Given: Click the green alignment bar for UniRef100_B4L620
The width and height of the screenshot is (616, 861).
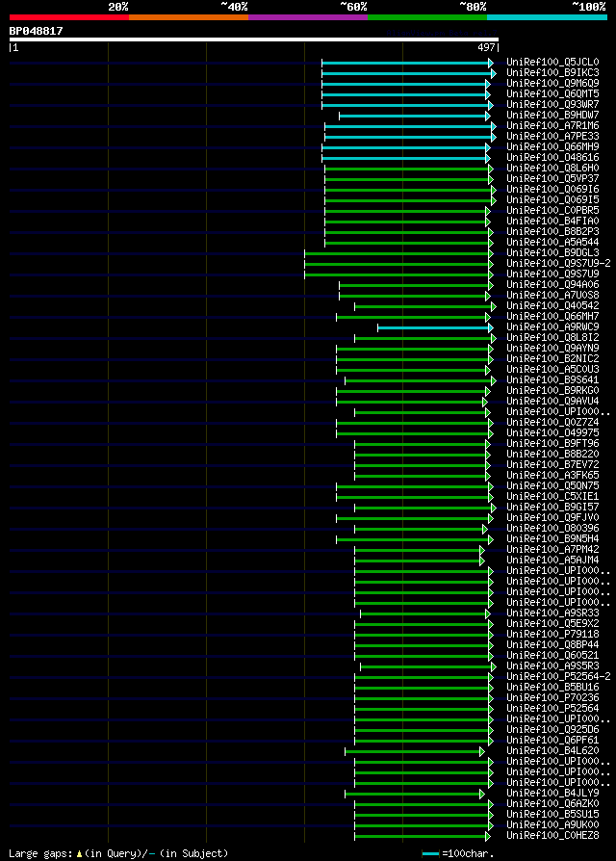Looking at the screenshot, I should 415,752.
